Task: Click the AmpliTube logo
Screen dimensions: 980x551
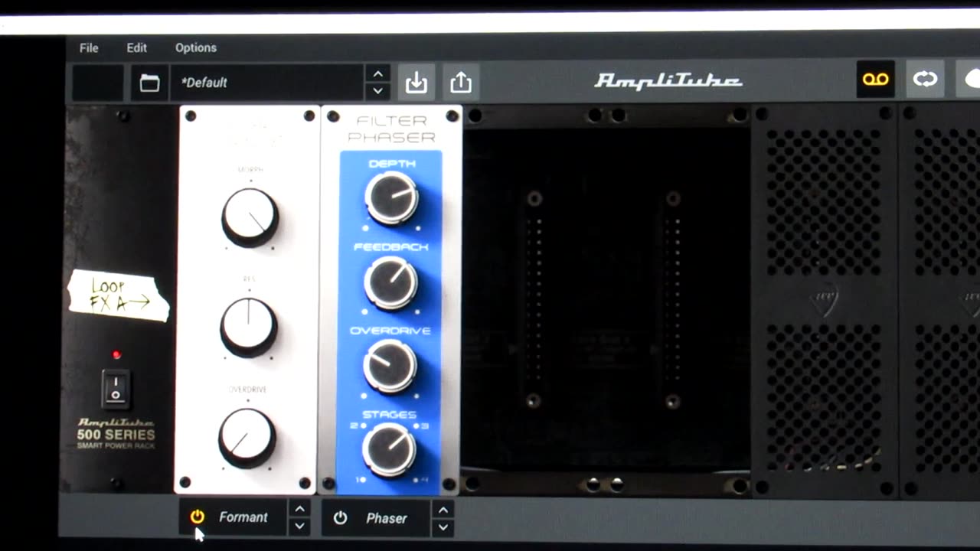Action: click(x=668, y=81)
